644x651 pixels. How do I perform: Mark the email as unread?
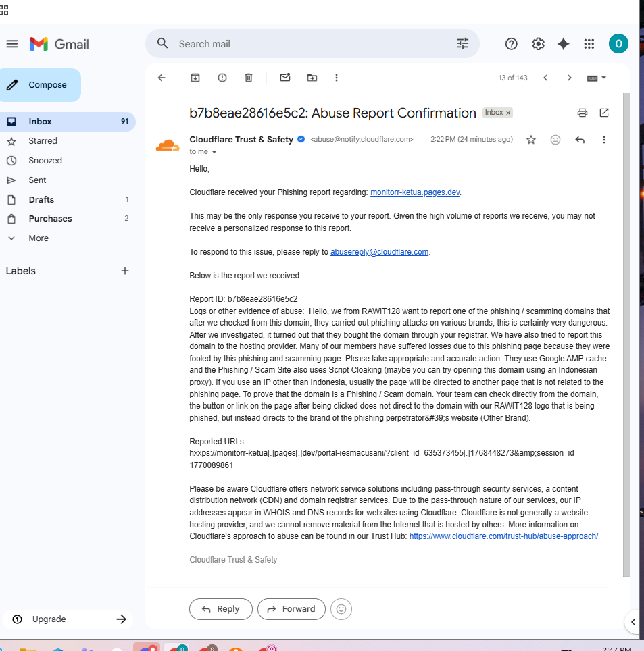pos(285,78)
